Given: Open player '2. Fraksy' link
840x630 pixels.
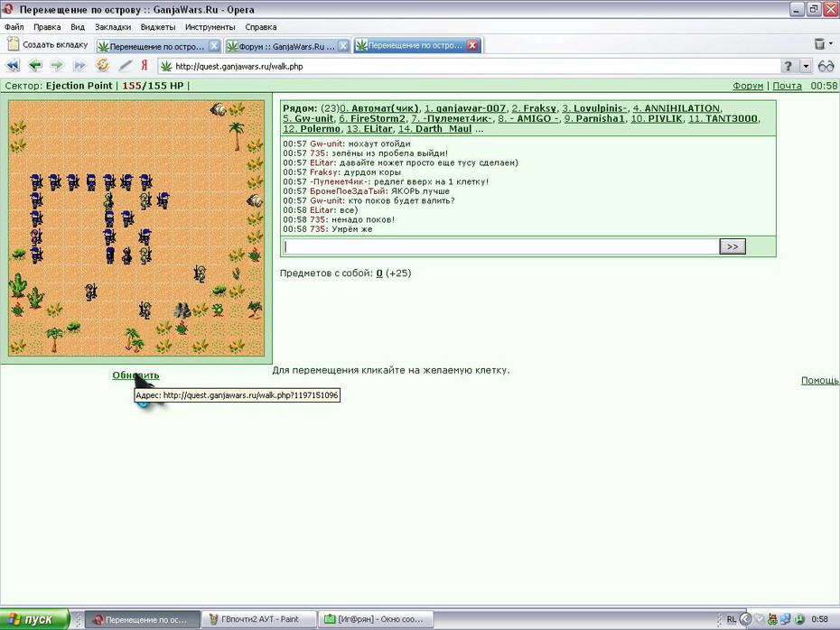Looking at the screenshot, I should pos(534,108).
